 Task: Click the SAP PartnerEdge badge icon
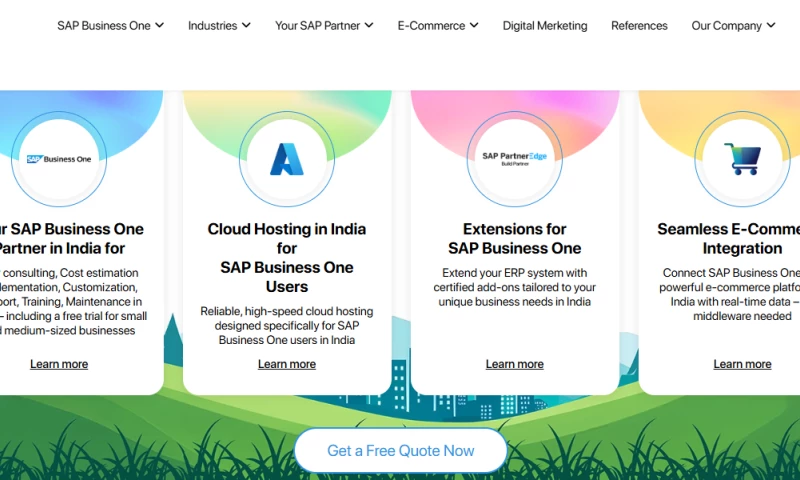(x=514, y=159)
